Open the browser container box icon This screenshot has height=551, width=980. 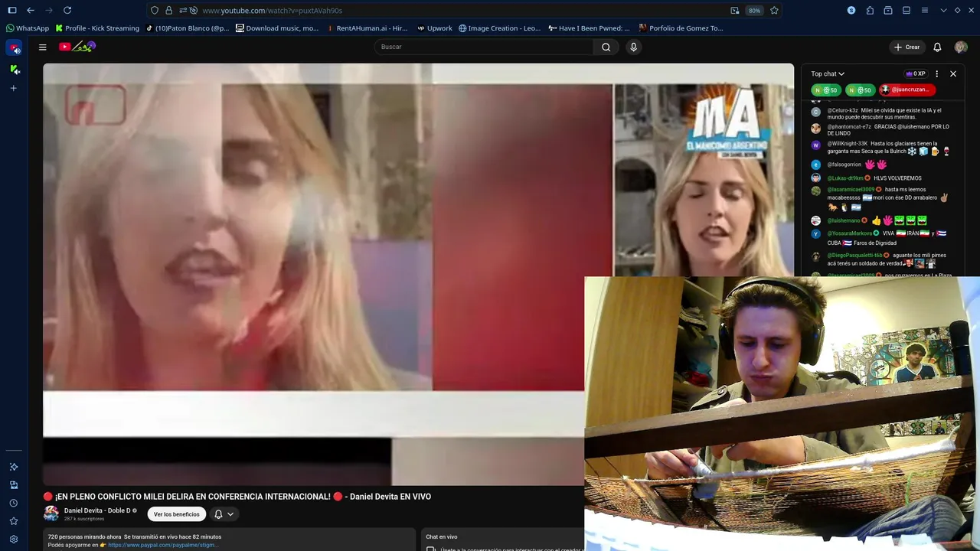(x=888, y=10)
